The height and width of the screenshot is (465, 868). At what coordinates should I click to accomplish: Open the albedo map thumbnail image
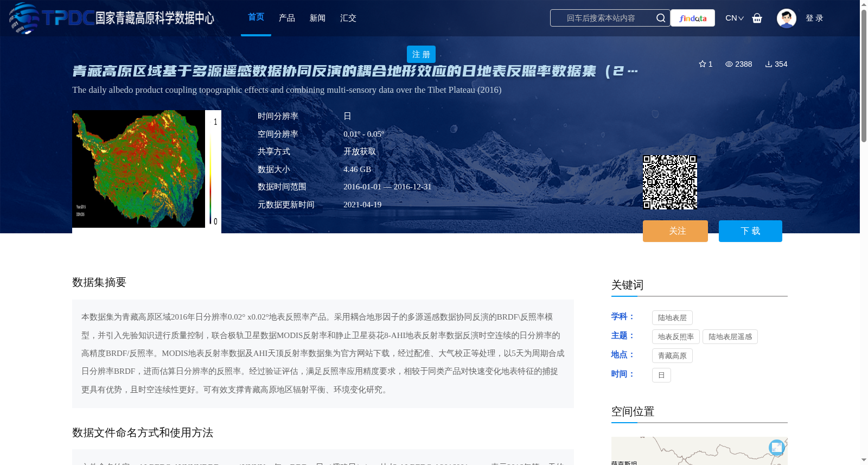point(146,171)
